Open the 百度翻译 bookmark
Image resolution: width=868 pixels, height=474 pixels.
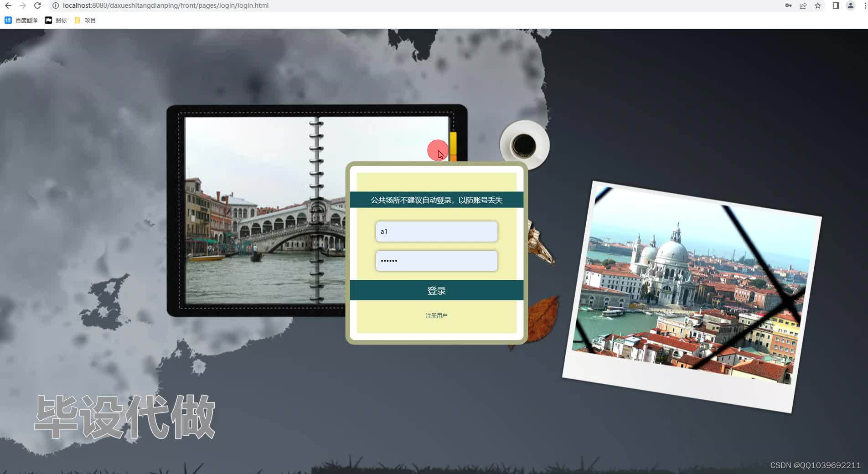coord(21,20)
